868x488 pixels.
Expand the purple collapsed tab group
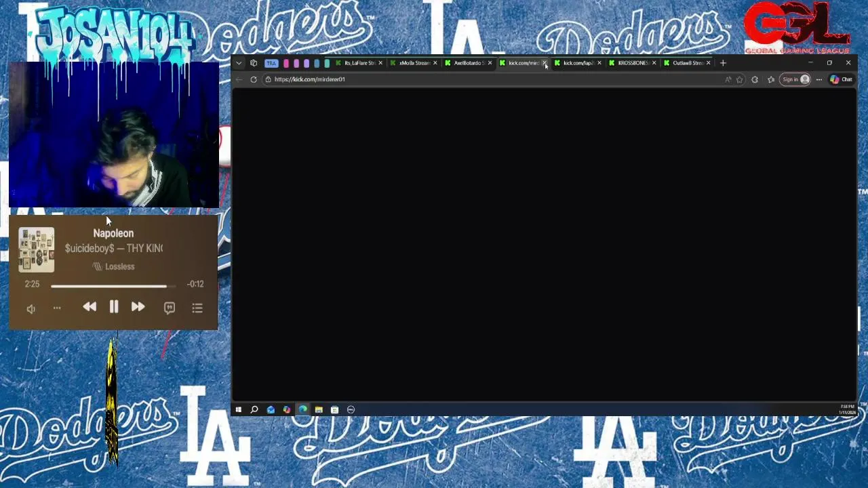(x=307, y=63)
